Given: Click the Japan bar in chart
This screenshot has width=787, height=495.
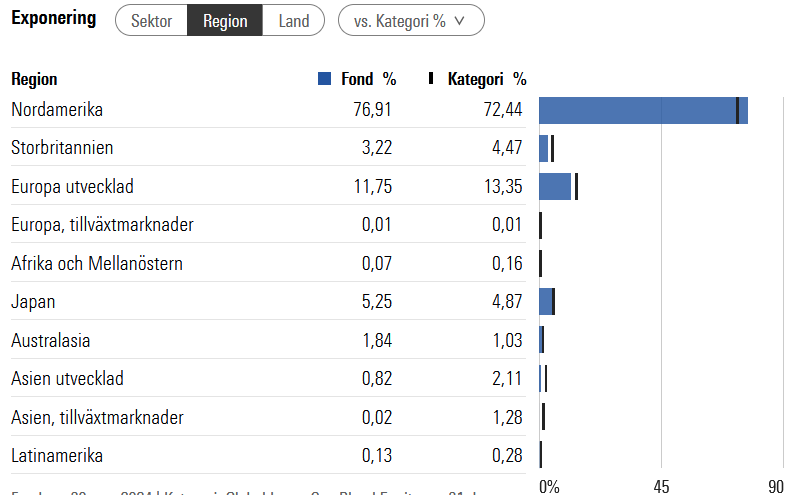Looking at the screenshot, I should (546, 302).
